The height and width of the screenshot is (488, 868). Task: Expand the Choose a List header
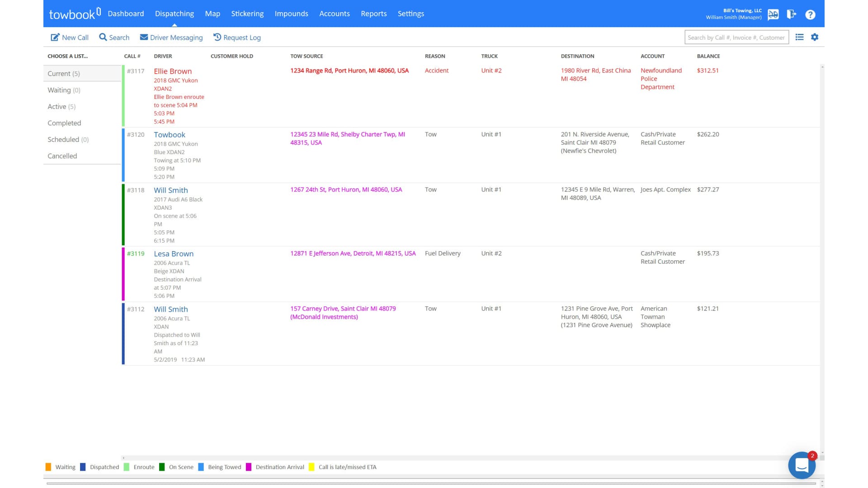click(x=68, y=56)
